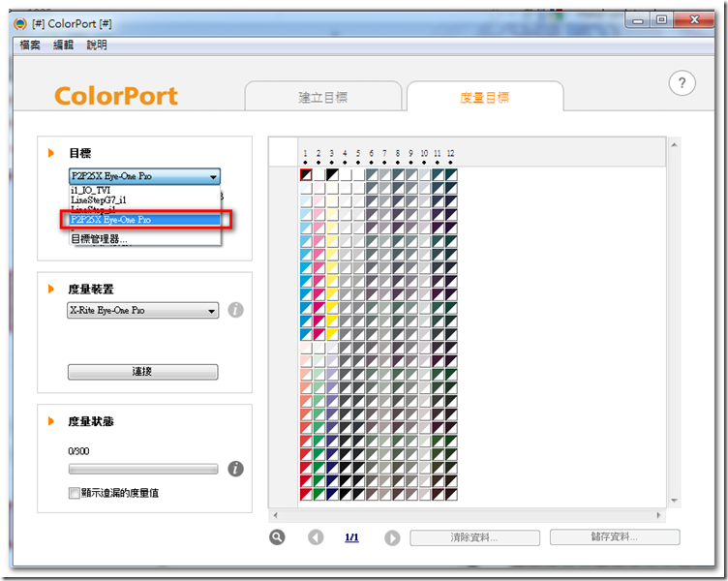
Task: Select the first patch in column 1
Action: tap(306, 175)
